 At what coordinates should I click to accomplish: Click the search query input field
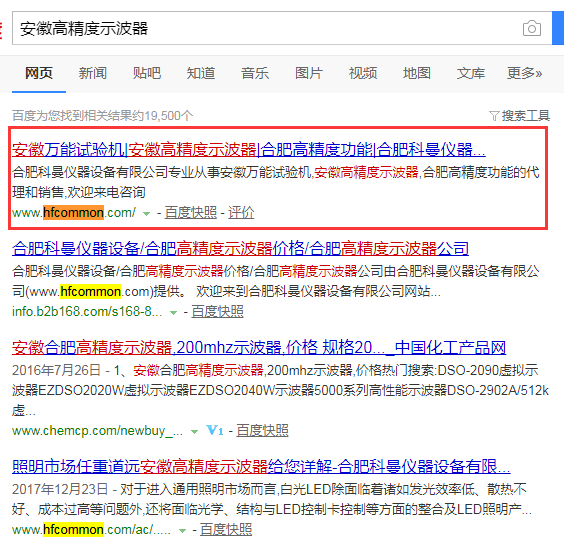[x=266, y=28]
